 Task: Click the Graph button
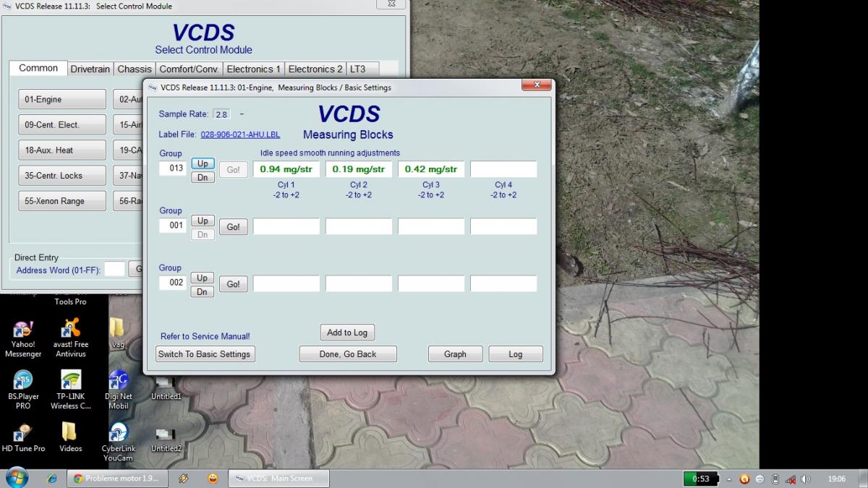(x=455, y=354)
